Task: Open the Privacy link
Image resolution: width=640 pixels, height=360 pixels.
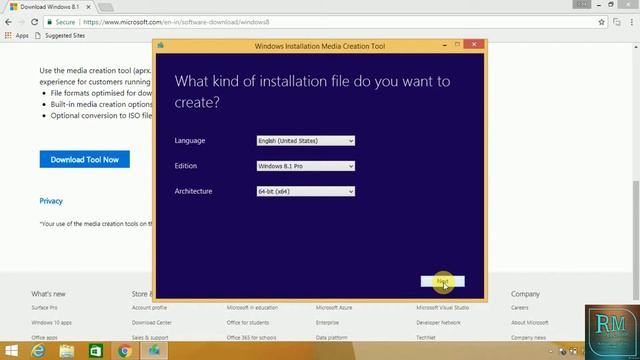Action: [51, 201]
